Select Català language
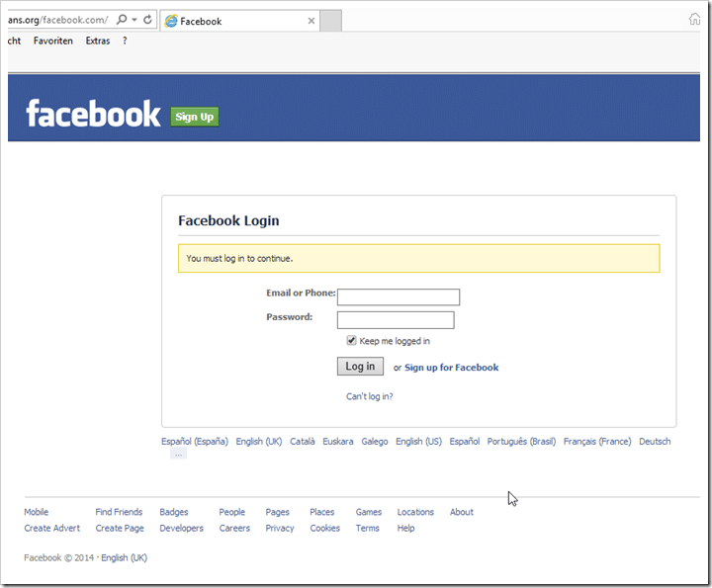The width and height of the screenshot is (712, 588). point(303,442)
